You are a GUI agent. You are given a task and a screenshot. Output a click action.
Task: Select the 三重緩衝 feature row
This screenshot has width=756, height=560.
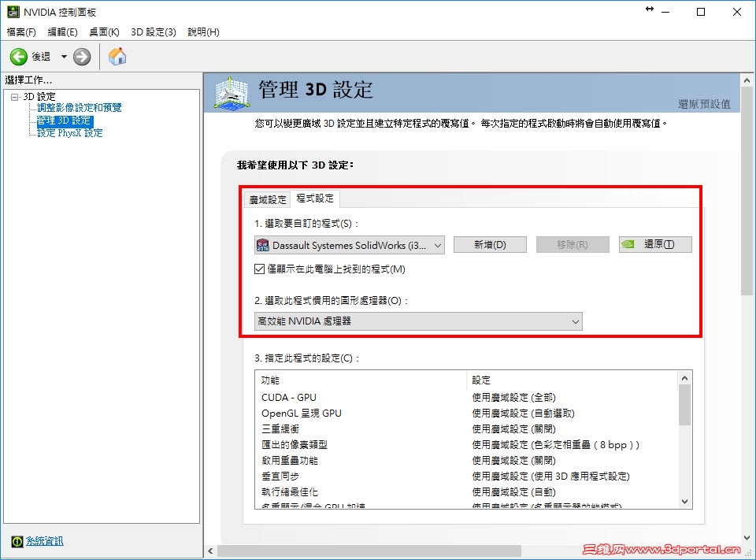(x=467, y=428)
